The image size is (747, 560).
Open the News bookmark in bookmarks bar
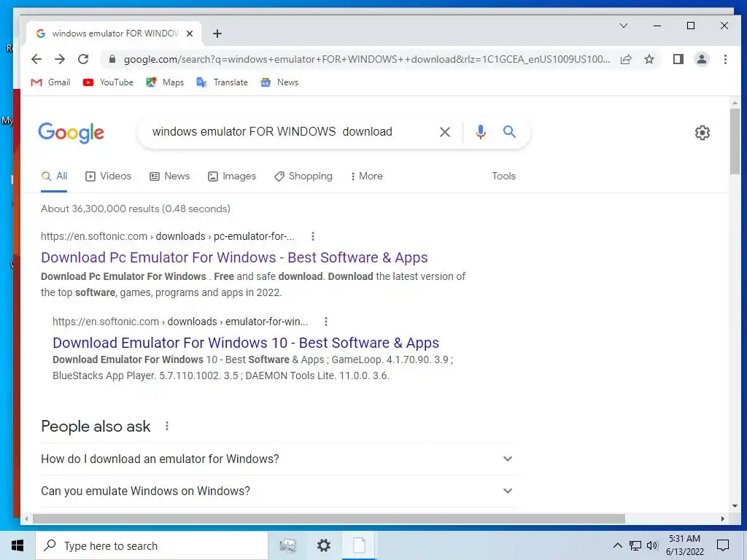279,82
